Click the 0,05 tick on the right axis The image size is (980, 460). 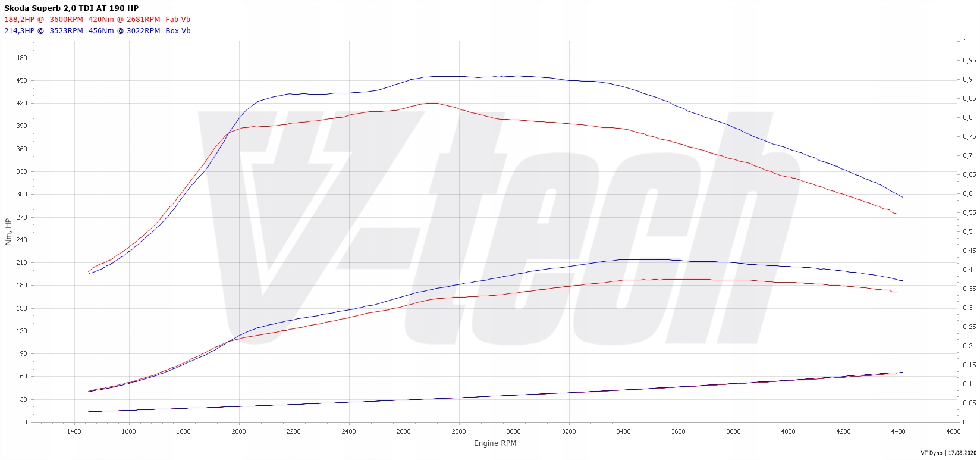[969, 403]
